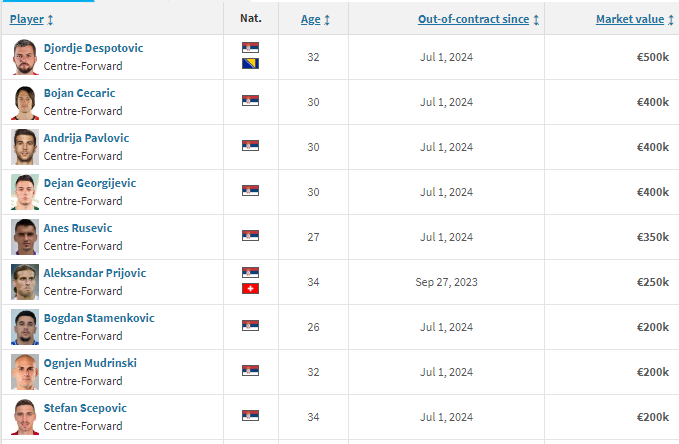Sort by Market value header
The width and height of the screenshot is (679, 444).
[x=630, y=19]
